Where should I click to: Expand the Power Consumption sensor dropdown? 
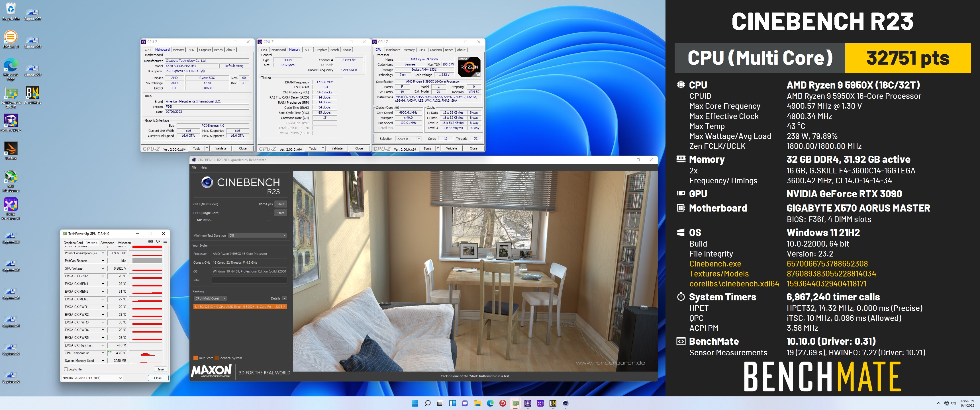point(103,253)
